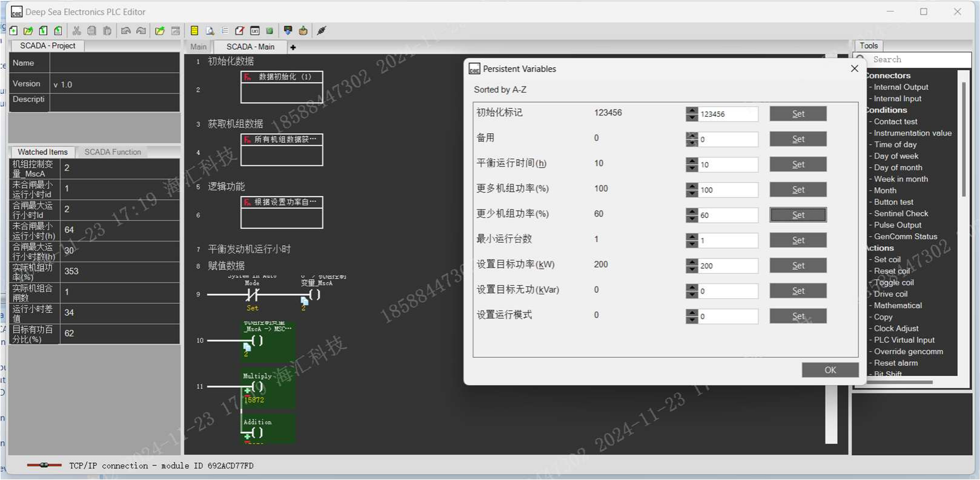Increase the 设置运行模式 stepper value
The image size is (980, 480).
tap(692, 312)
